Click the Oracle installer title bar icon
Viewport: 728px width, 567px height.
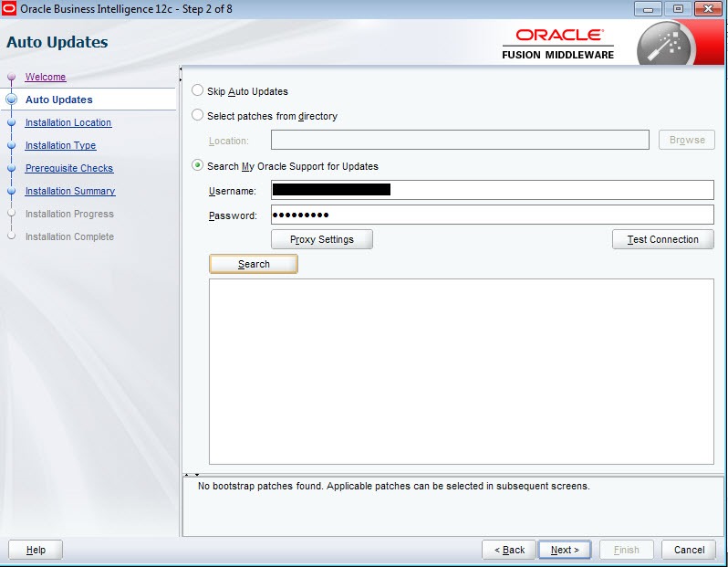coord(9,8)
